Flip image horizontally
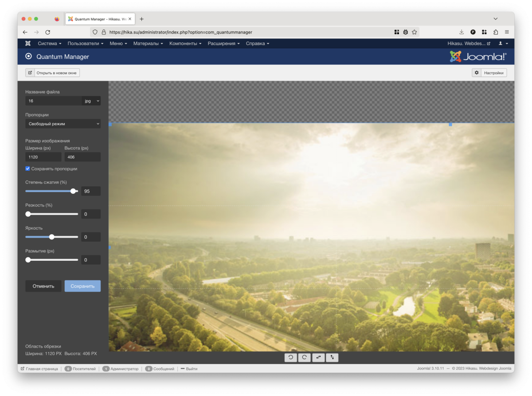This screenshot has width=532, height=396. click(x=318, y=357)
